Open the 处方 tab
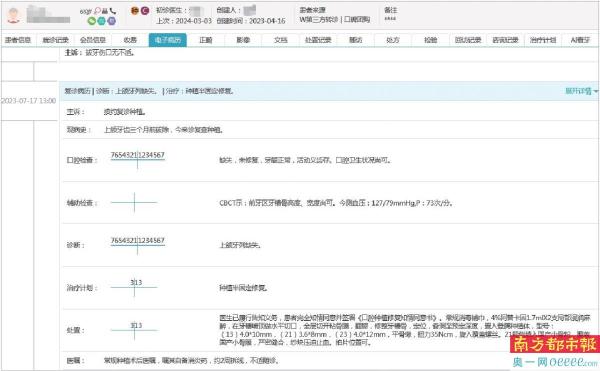The width and height of the screenshot is (600, 371). (393, 40)
